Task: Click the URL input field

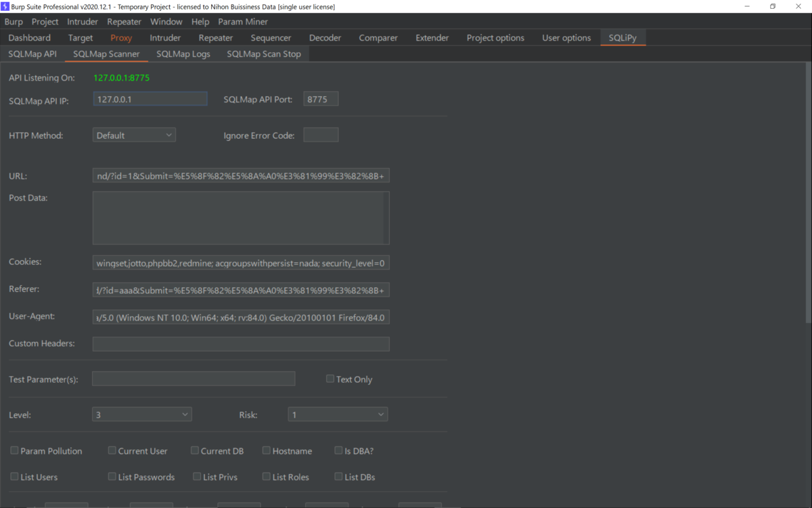Action: tap(241, 176)
